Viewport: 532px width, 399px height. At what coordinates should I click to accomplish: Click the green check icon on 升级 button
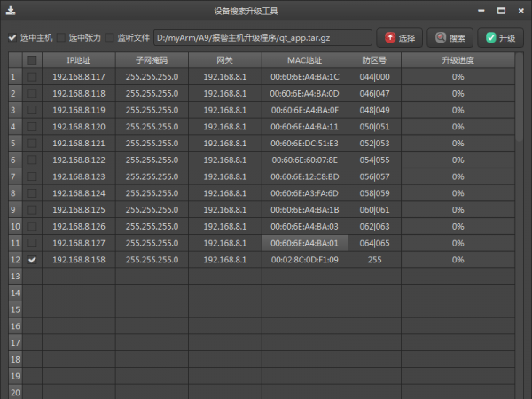pyautogui.click(x=490, y=38)
